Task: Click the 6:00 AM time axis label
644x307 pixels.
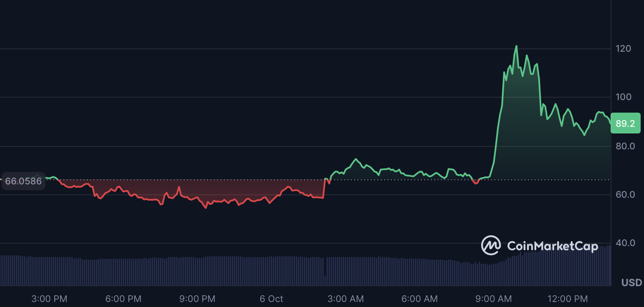Action: tap(420, 299)
